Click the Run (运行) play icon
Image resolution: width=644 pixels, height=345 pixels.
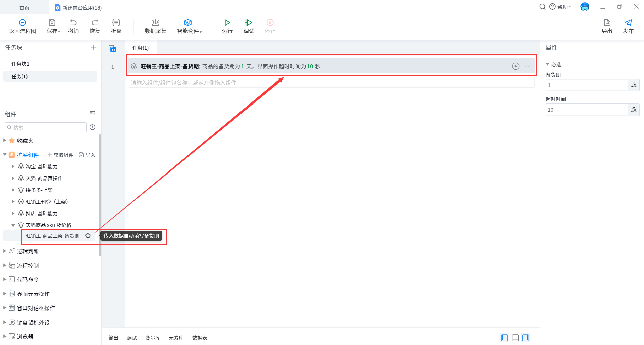[x=227, y=23]
